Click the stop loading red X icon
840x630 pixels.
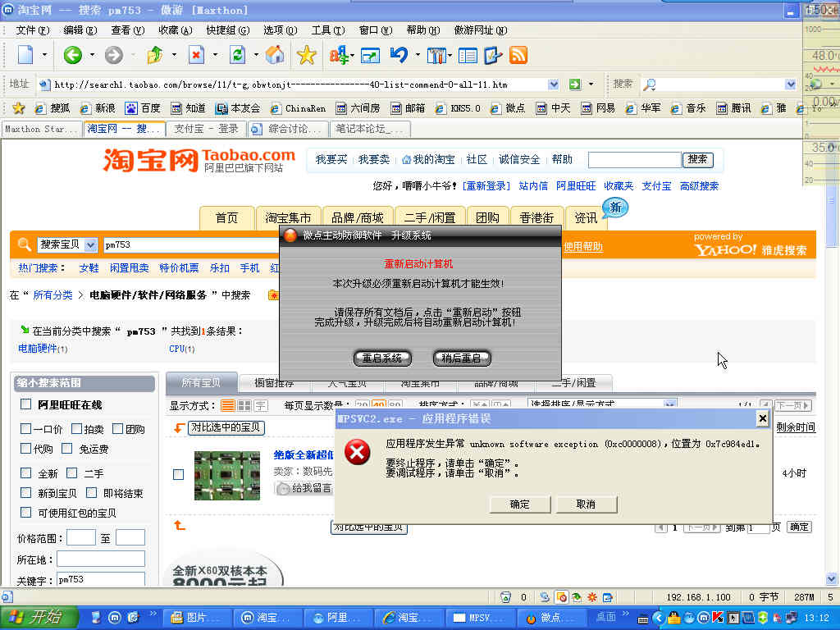click(x=196, y=55)
